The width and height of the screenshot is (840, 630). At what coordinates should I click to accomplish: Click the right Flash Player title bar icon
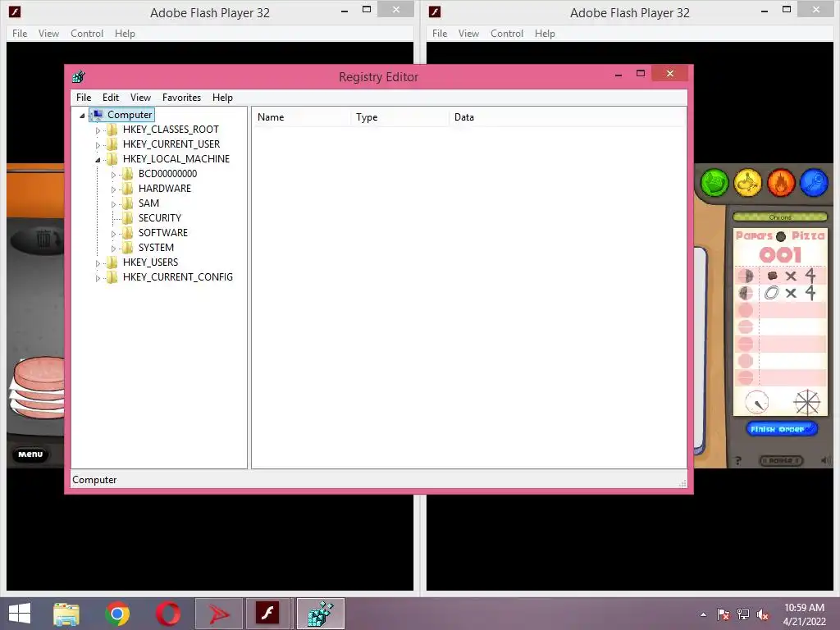pyautogui.click(x=435, y=11)
